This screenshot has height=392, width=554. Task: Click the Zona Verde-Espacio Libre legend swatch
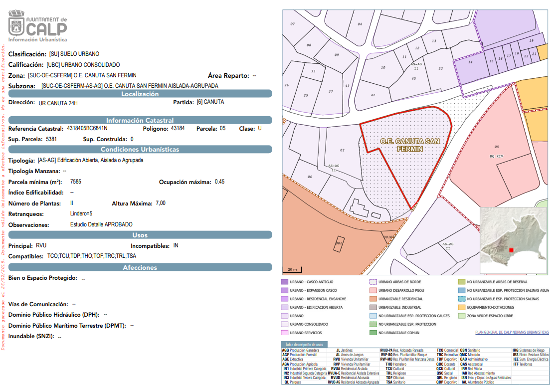pyautogui.click(x=462, y=316)
